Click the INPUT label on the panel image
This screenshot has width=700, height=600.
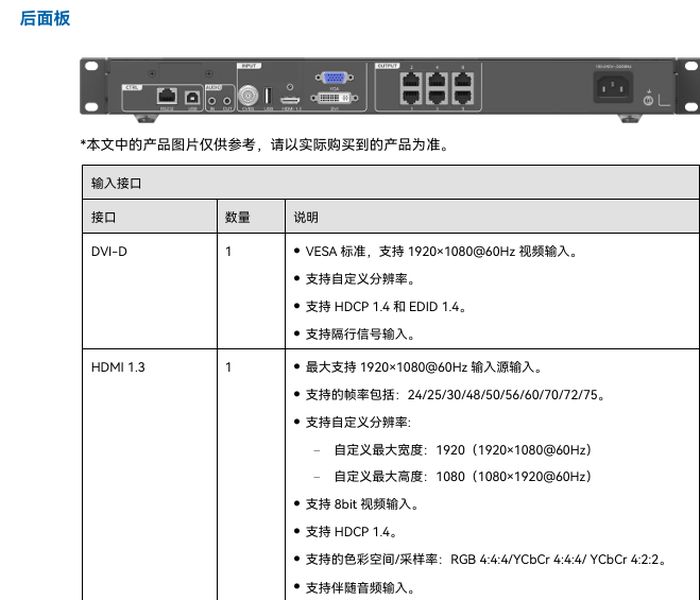[x=249, y=66]
